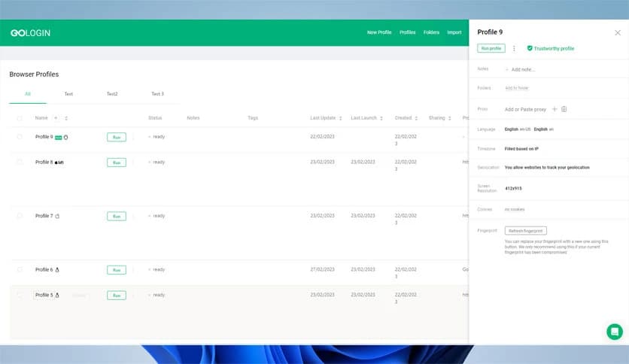629x364 pixels.
Task: Check the Profile 8 row checkbox
Action: click(x=20, y=162)
